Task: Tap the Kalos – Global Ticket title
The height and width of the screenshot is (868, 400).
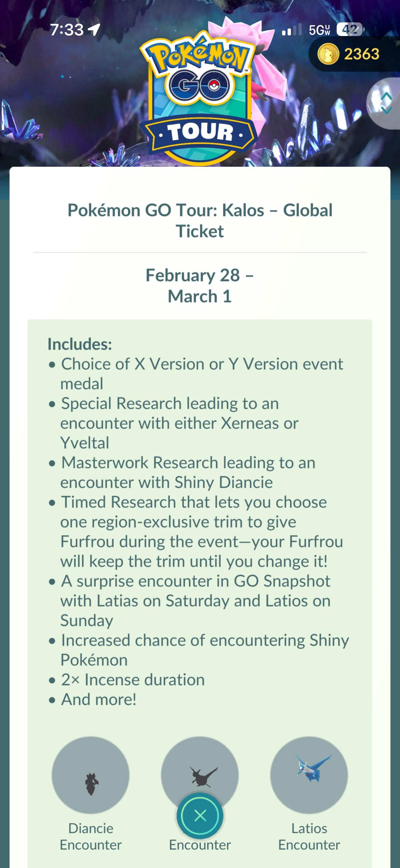Action: [x=200, y=220]
